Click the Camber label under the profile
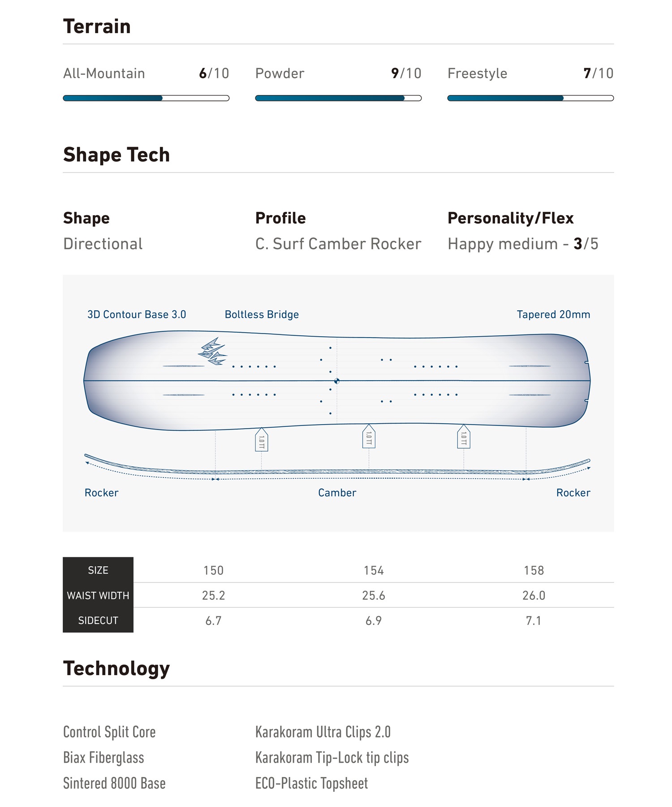This screenshot has height=807, width=672. click(x=337, y=493)
